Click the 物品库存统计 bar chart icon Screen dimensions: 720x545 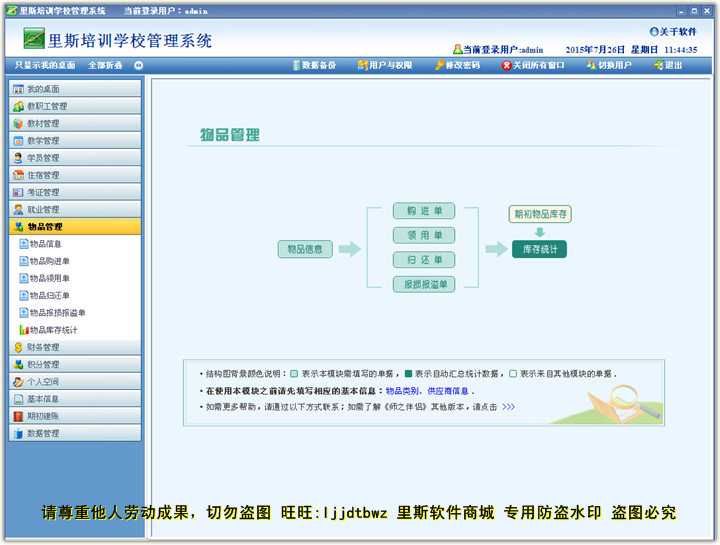24,330
